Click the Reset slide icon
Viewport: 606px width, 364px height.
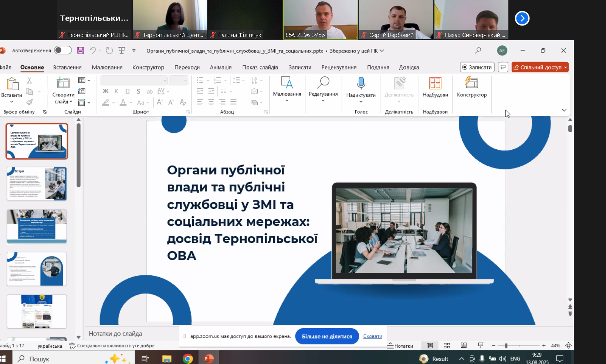click(x=82, y=91)
